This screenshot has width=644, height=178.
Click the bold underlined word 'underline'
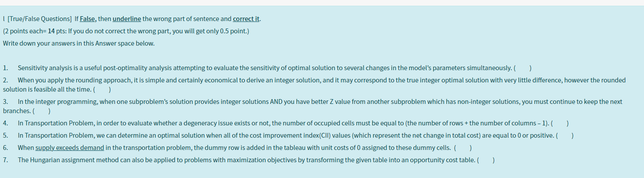[127, 19]
